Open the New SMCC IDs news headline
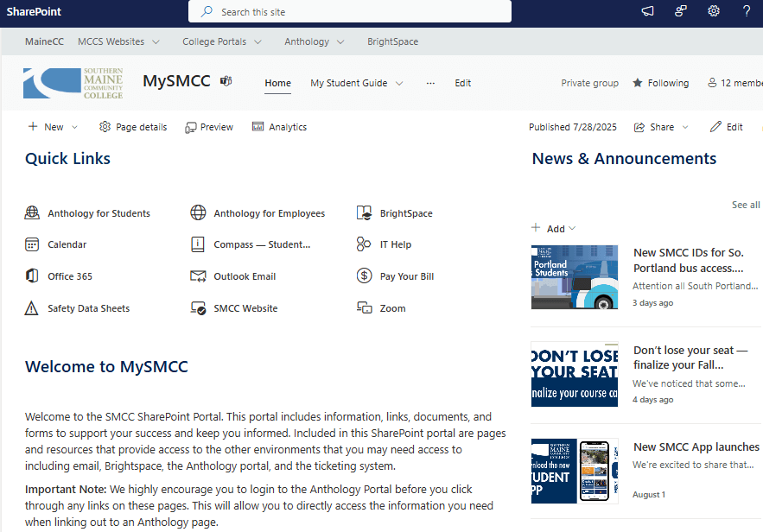The image size is (763, 532). (x=689, y=260)
